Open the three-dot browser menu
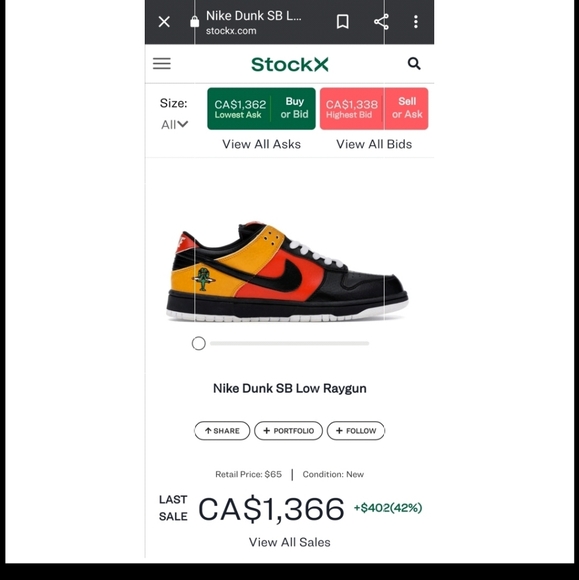Screen dimensions: 579x580 click(416, 21)
